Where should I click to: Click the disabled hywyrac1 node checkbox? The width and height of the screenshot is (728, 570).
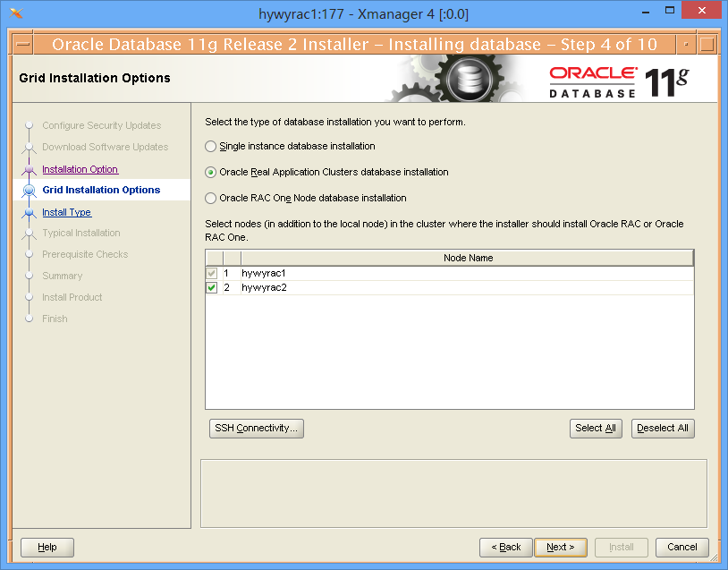tap(212, 273)
